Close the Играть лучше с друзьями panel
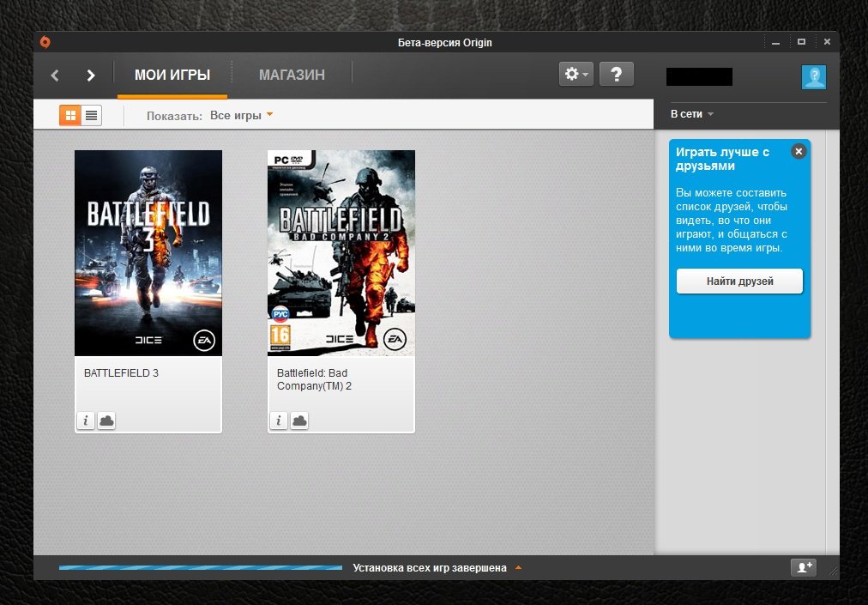 click(799, 151)
